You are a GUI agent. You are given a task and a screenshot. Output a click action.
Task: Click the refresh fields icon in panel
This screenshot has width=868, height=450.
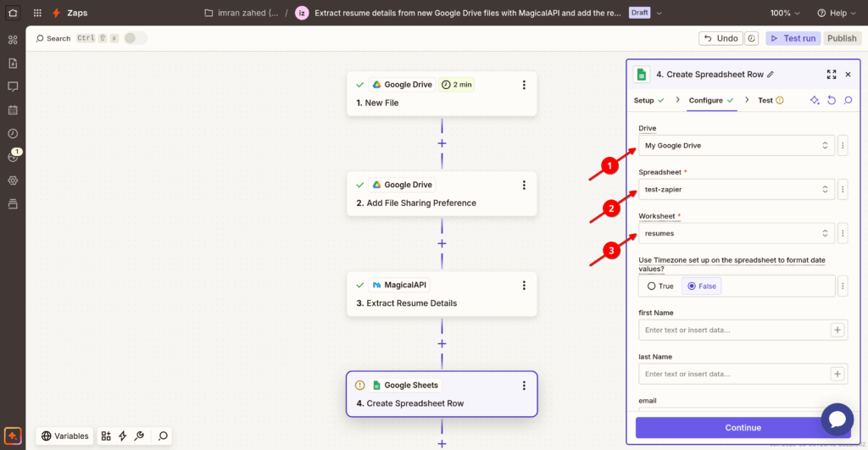pyautogui.click(x=832, y=100)
